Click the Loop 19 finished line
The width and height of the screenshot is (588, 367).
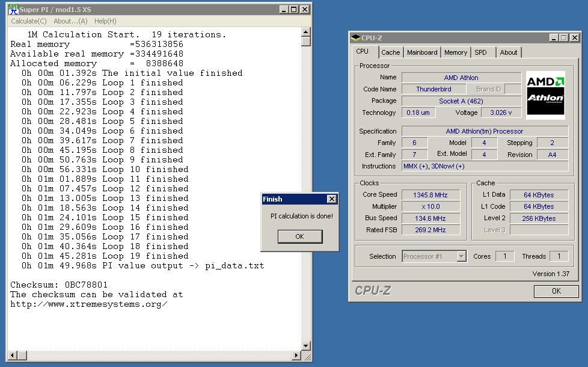click(105, 256)
